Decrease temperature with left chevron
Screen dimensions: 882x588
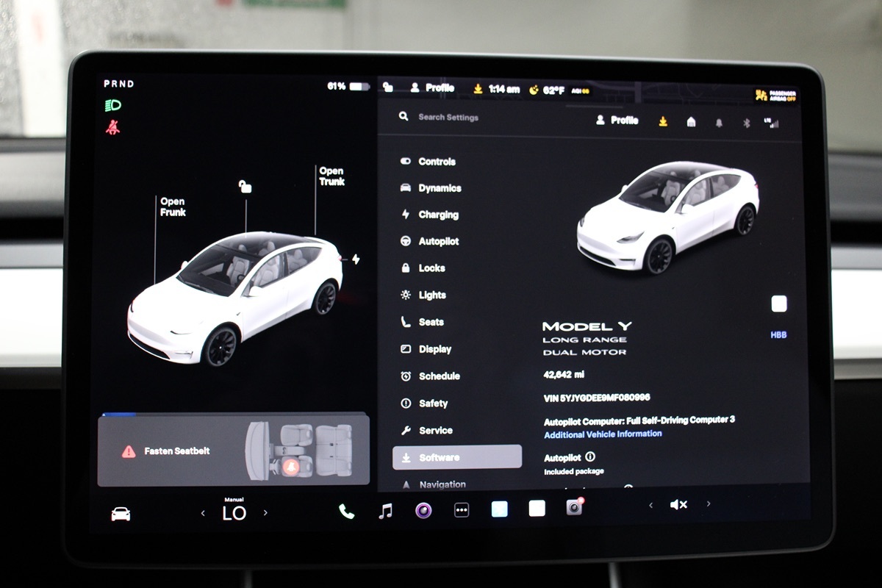203,513
